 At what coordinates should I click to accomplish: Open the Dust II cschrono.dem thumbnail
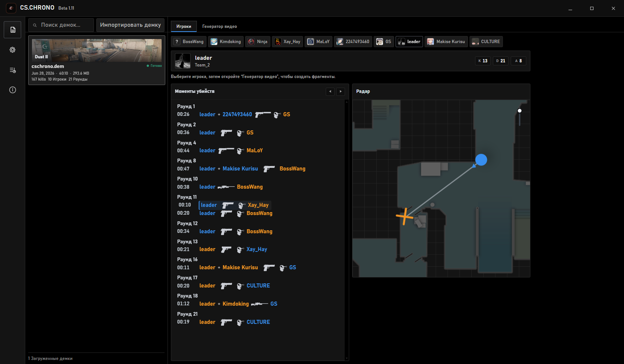pos(97,51)
